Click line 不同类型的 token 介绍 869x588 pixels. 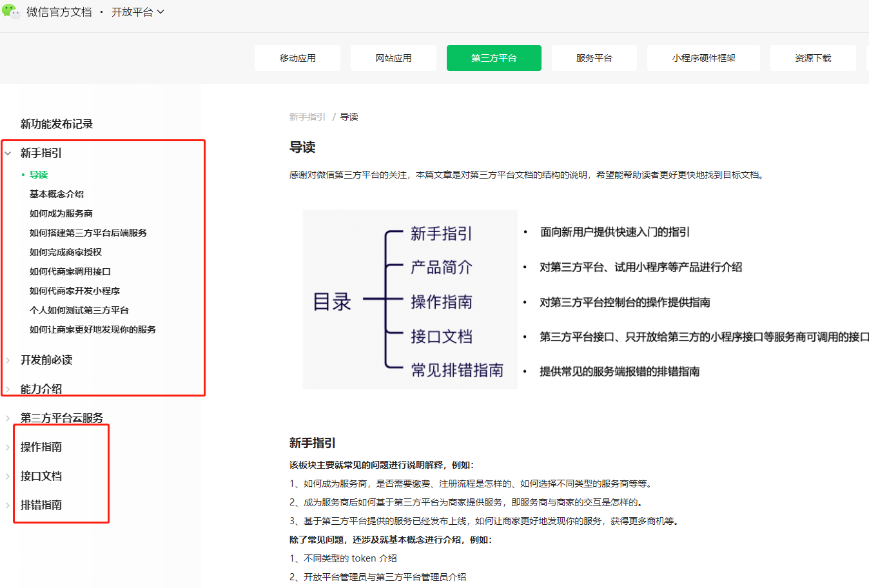(x=343, y=558)
